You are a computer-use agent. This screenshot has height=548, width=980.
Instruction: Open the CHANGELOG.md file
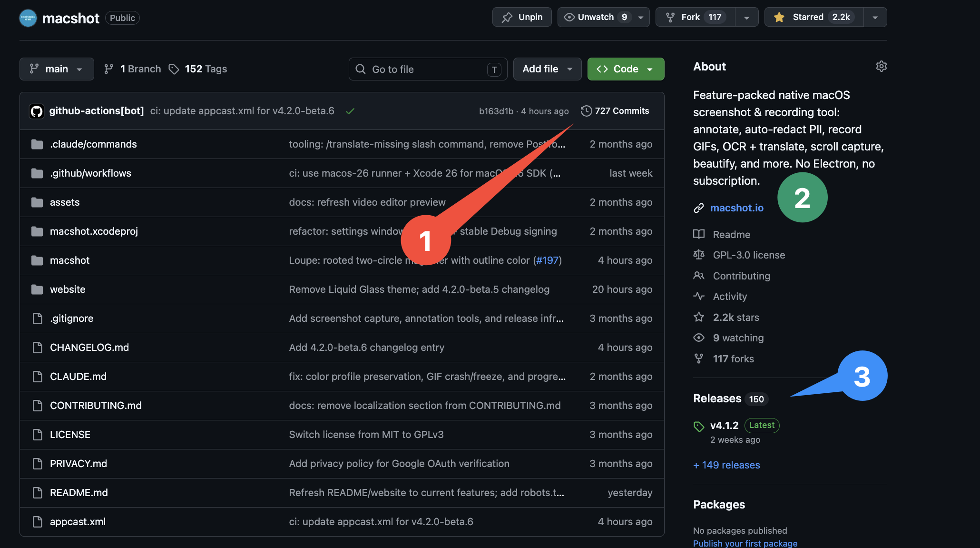click(x=89, y=348)
